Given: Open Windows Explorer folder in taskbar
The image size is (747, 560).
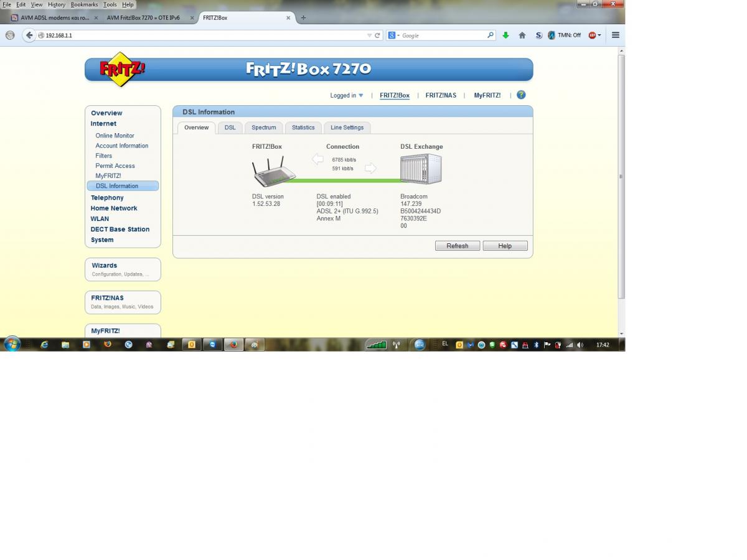Looking at the screenshot, I should (65, 344).
